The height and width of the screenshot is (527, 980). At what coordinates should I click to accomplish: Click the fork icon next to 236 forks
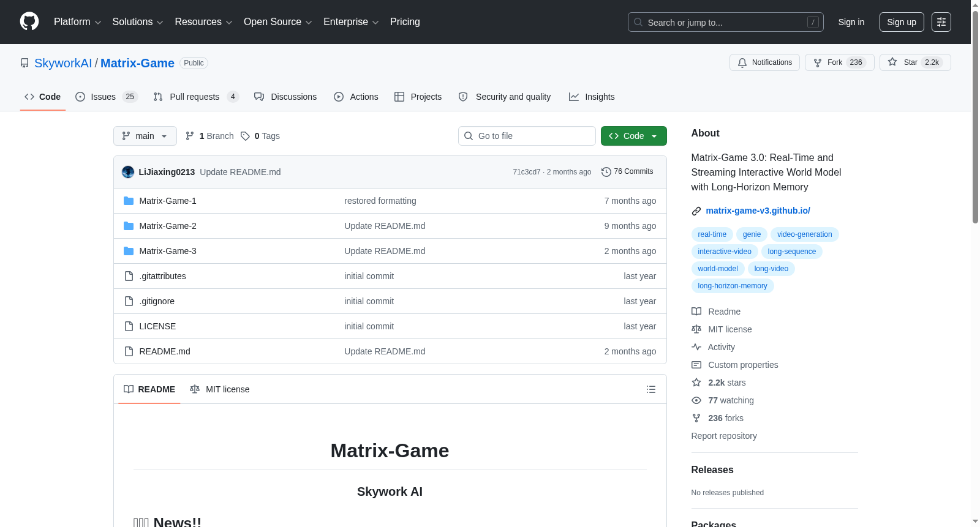pos(696,418)
